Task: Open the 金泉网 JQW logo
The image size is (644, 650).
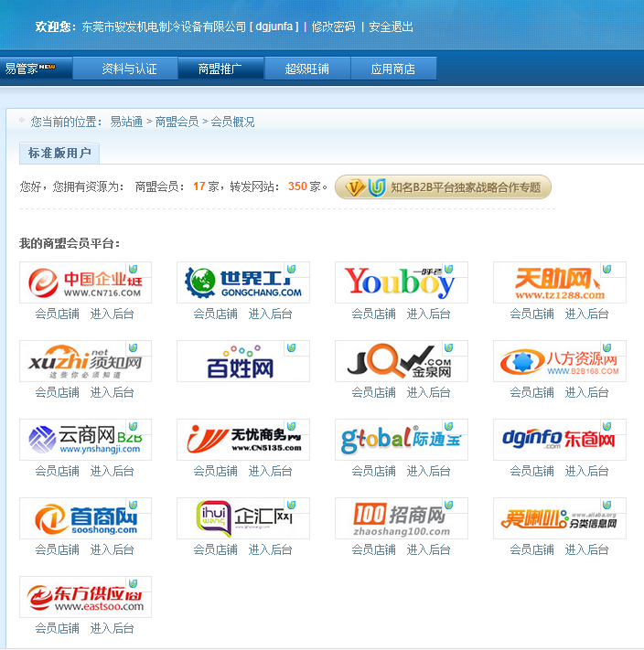Action: [401, 361]
